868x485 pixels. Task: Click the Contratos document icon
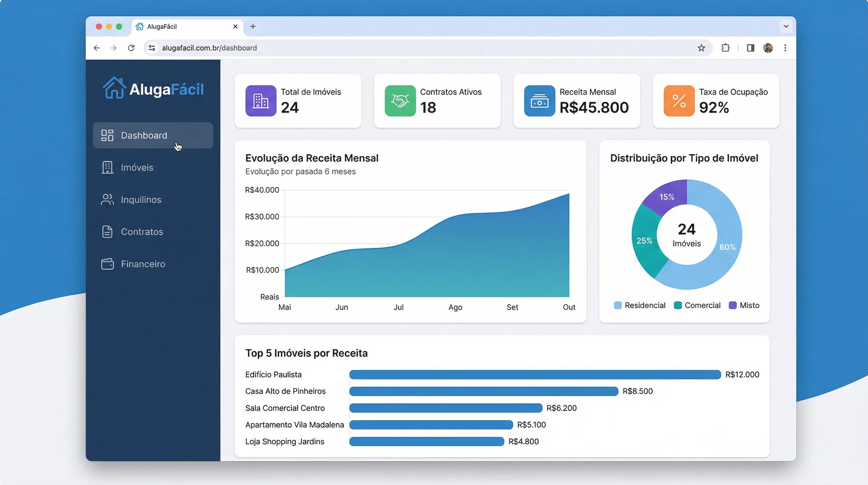point(107,232)
